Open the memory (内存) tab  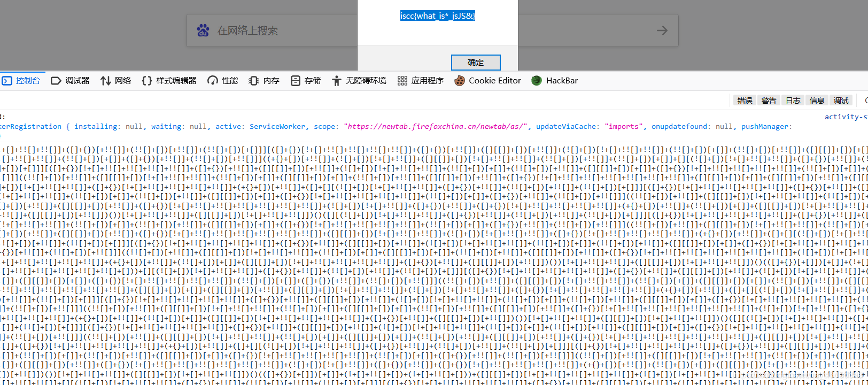pos(264,81)
